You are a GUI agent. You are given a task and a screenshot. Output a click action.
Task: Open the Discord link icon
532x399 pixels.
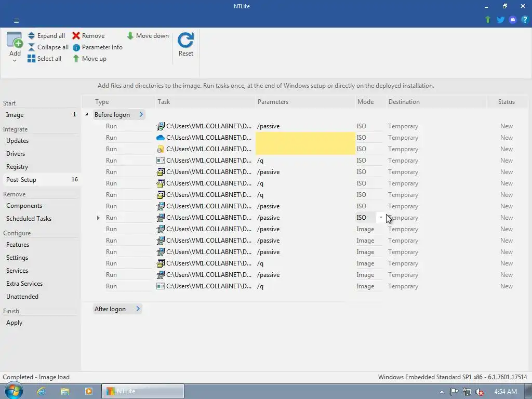click(x=513, y=20)
